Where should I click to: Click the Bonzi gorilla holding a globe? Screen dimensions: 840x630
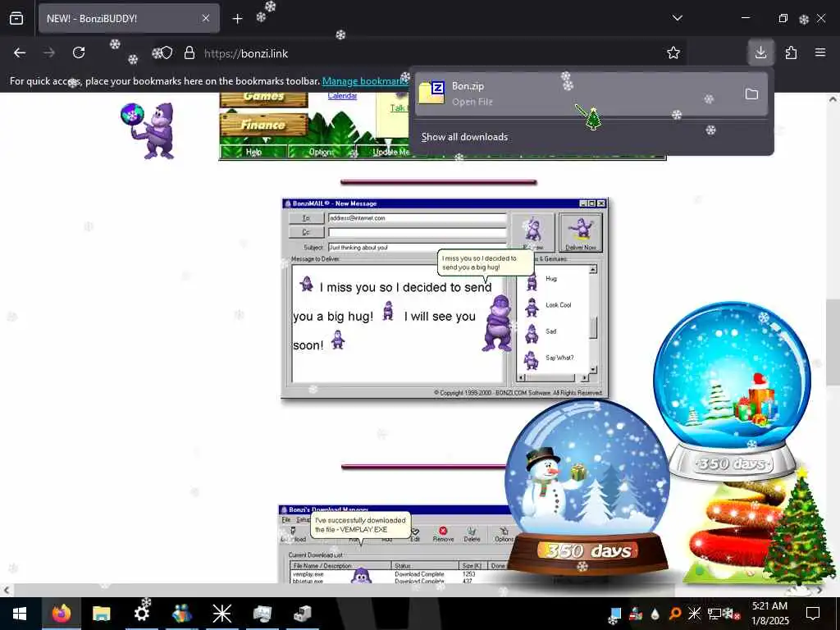(x=148, y=130)
